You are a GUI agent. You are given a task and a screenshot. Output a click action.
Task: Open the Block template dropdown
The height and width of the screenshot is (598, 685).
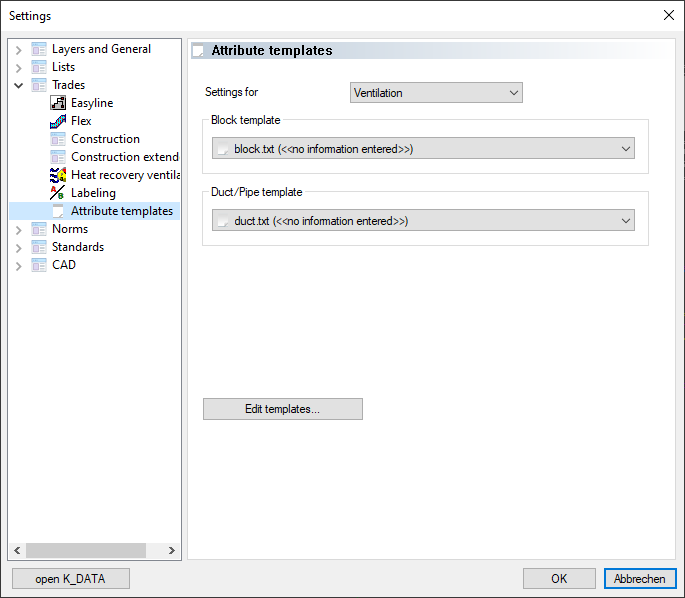423,149
